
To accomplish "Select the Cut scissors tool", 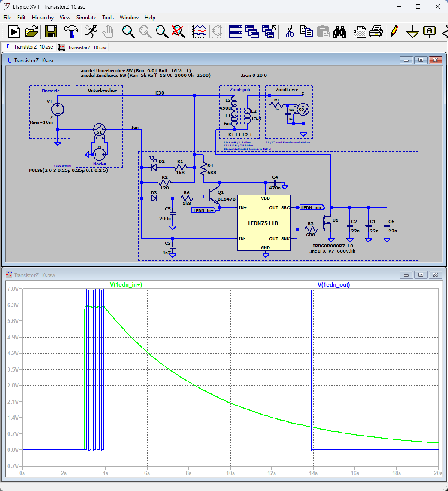I will click(289, 31).
